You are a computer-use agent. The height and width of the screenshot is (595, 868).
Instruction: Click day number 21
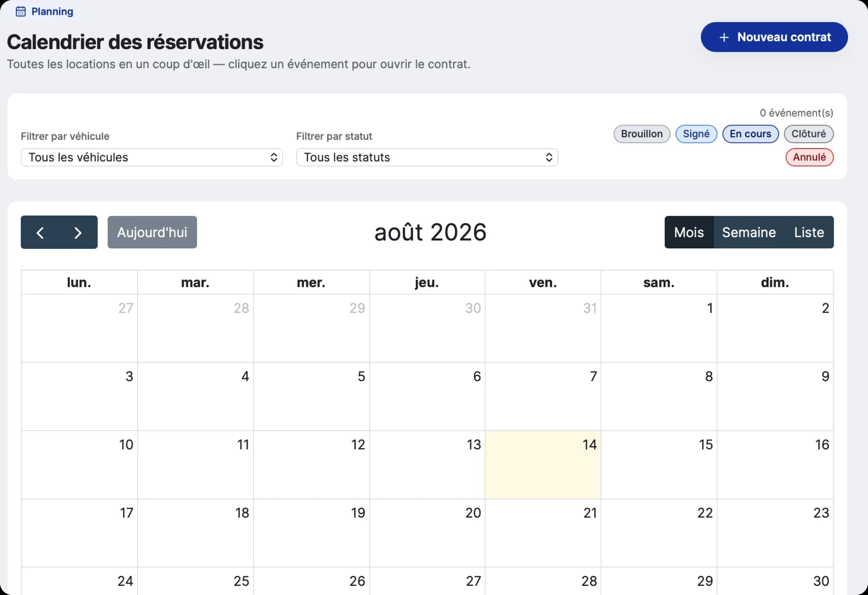pyautogui.click(x=590, y=512)
